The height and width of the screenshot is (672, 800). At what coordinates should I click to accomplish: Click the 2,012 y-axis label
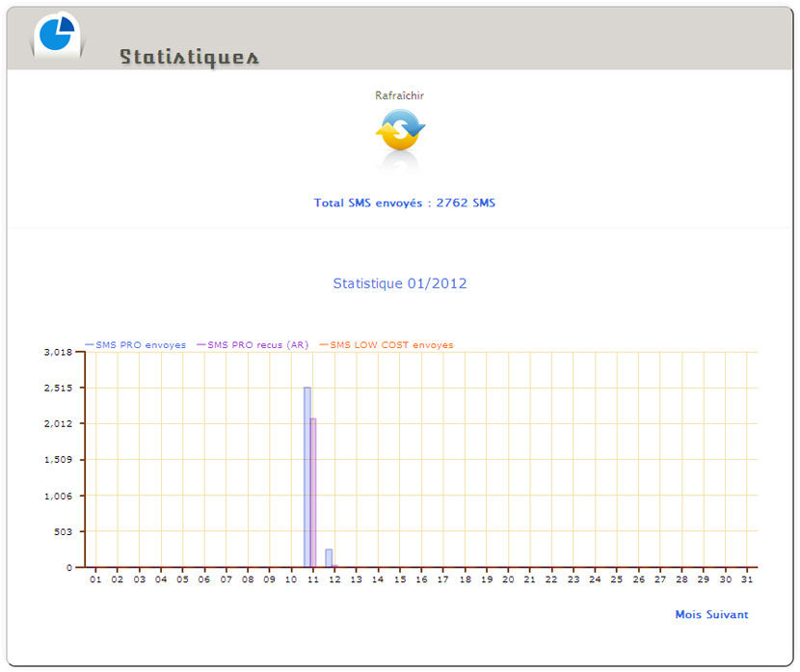tap(58, 423)
